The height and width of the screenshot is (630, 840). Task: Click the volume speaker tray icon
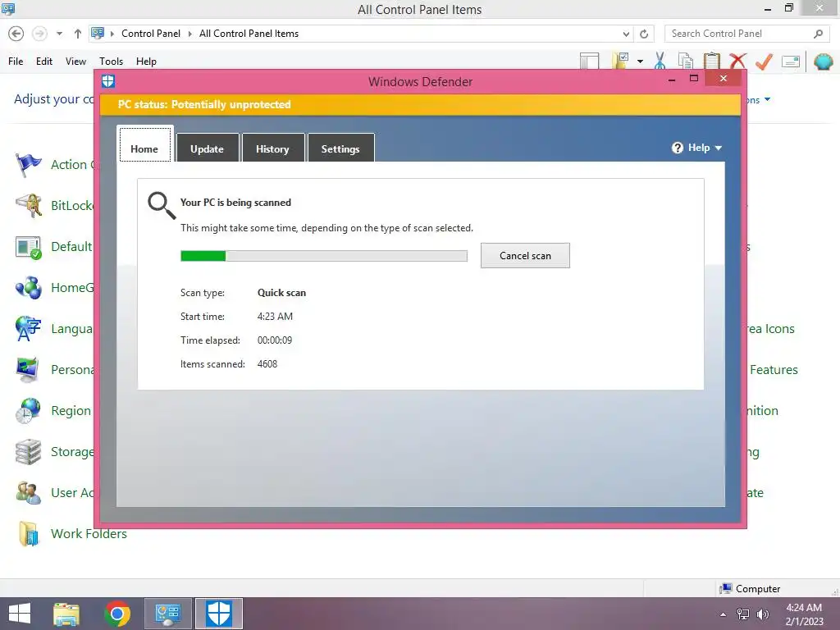tap(762, 614)
